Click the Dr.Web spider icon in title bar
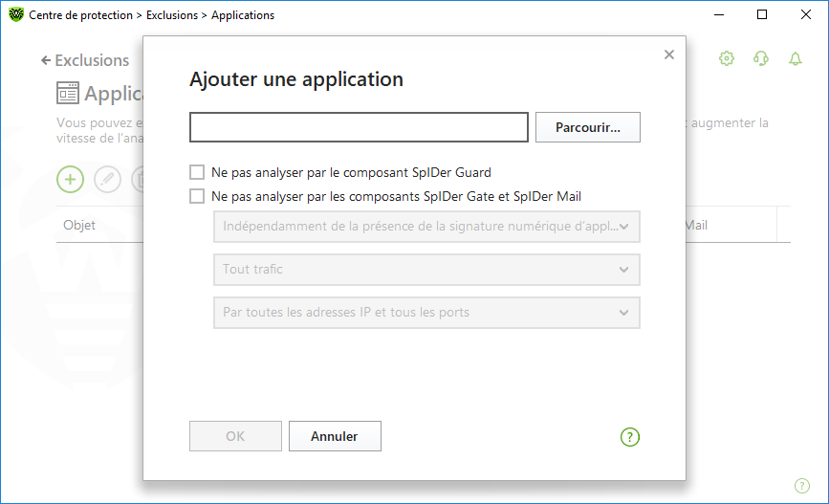The image size is (829, 504). (16, 14)
